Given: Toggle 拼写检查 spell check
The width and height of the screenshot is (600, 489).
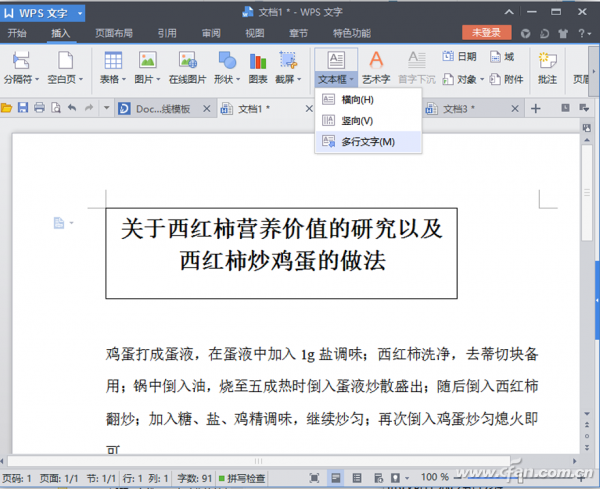Looking at the screenshot, I should click(241, 478).
